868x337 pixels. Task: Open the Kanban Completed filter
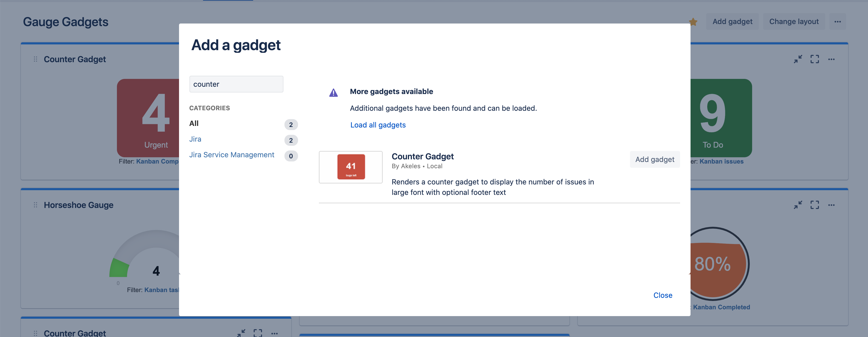click(x=721, y=307)
